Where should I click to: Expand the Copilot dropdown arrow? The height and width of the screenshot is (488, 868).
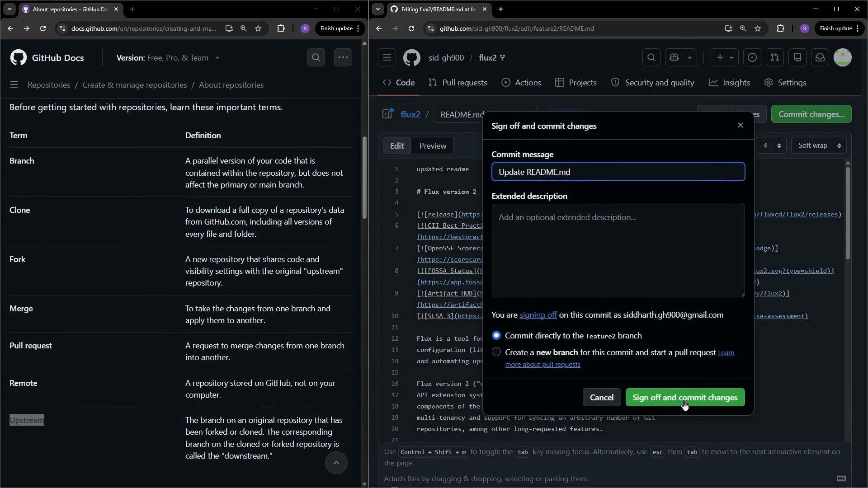coord(690,57)
